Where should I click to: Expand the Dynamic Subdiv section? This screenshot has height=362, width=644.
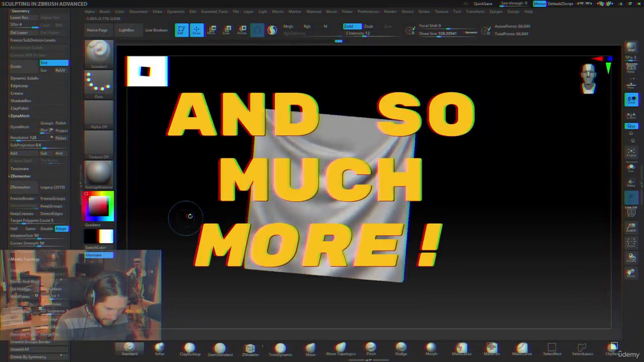[24, 78]
